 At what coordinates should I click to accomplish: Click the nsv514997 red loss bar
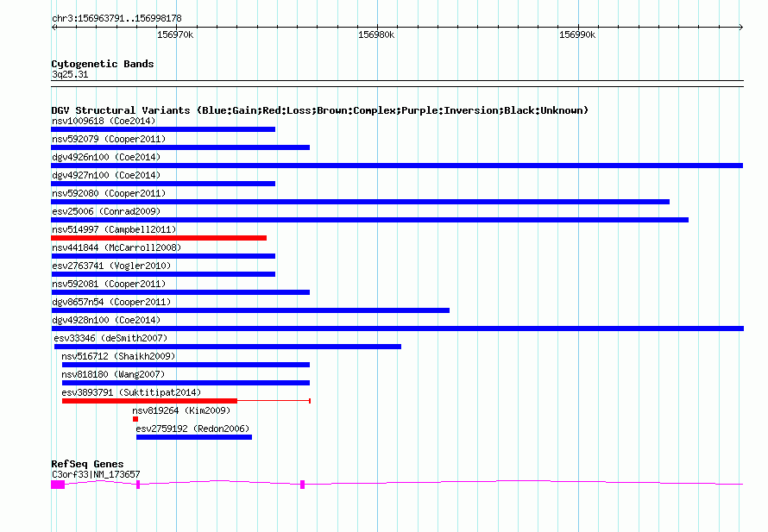point(159,238)
